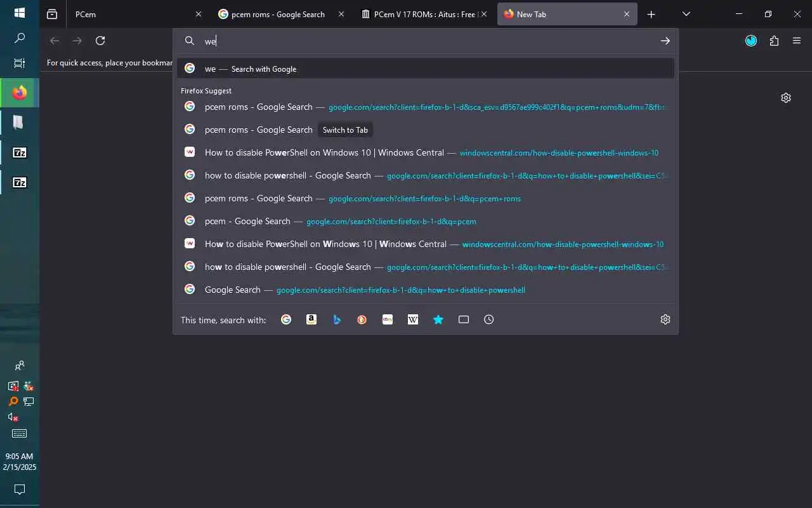Open the People tray icon

point(20,366)
